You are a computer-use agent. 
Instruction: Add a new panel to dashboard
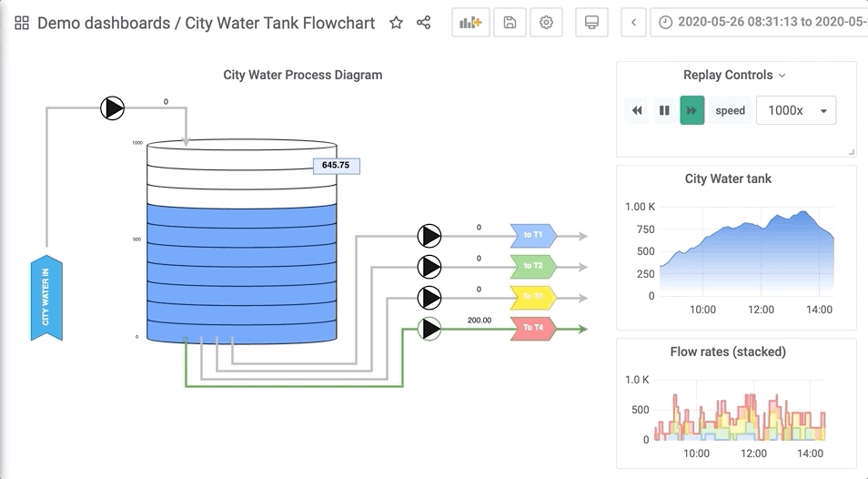470,23
